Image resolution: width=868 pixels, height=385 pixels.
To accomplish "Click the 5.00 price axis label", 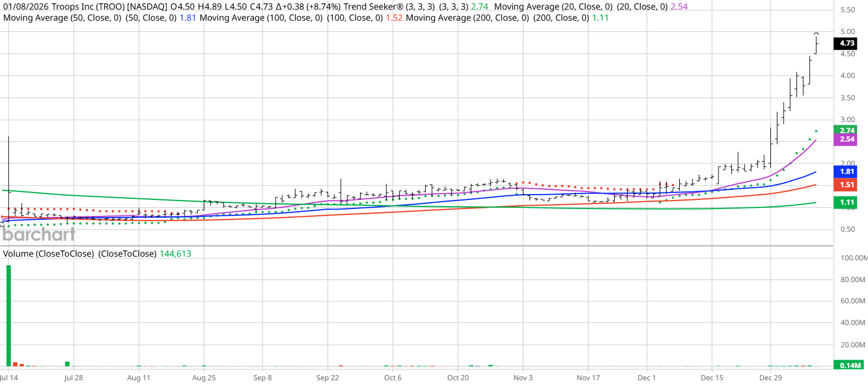I will tap(848, 32).
